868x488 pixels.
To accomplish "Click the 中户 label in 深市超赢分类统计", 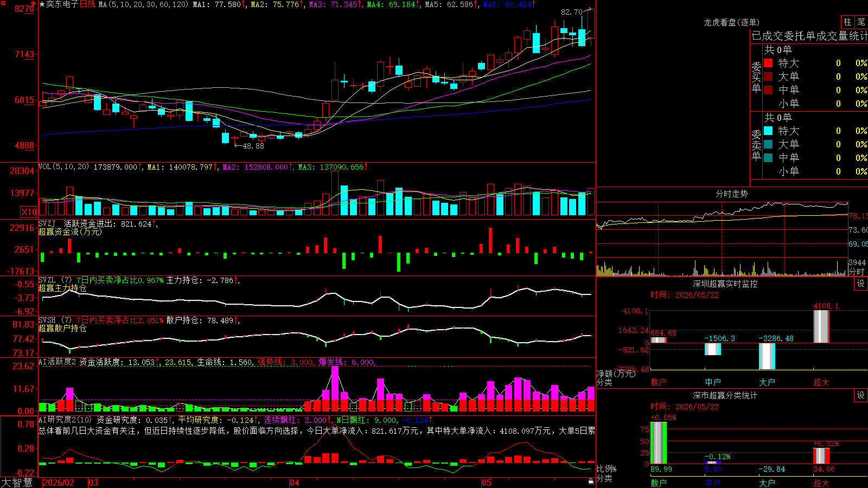I will tap(713, 483).
